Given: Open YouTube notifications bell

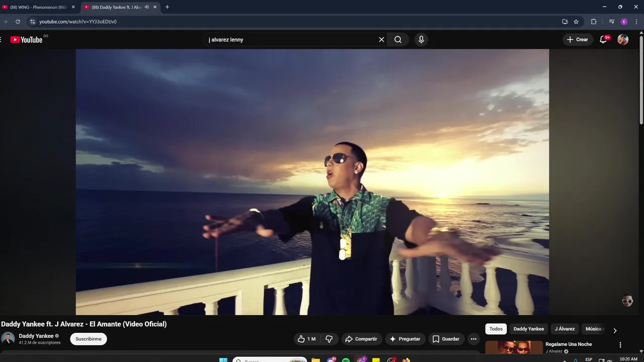Looking at the screenshot, I should (603, 40).
